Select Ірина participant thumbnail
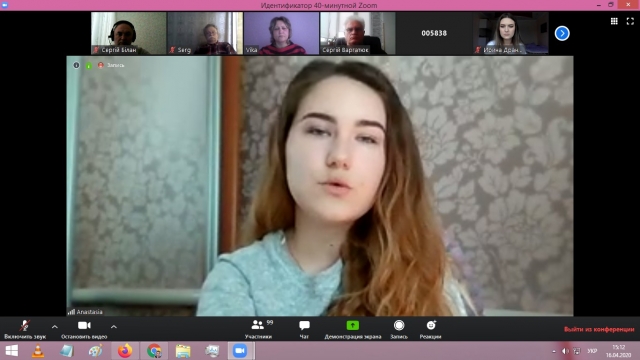 (x=511, y=33)
